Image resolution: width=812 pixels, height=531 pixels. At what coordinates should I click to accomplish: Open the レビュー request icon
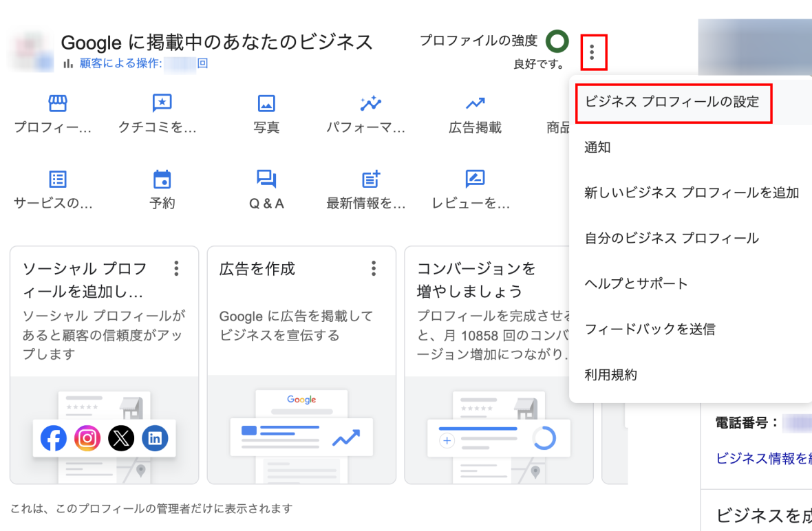point(475,180)
